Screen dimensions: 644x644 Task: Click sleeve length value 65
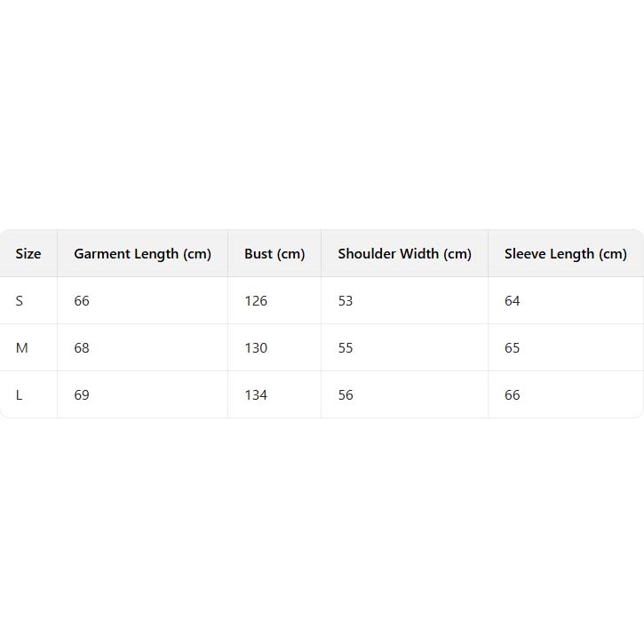click(513, 348)
